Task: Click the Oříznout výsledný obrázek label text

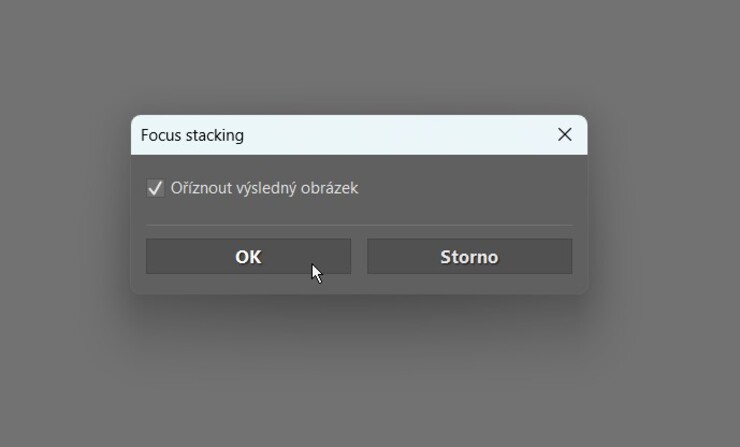Action: 264,188
